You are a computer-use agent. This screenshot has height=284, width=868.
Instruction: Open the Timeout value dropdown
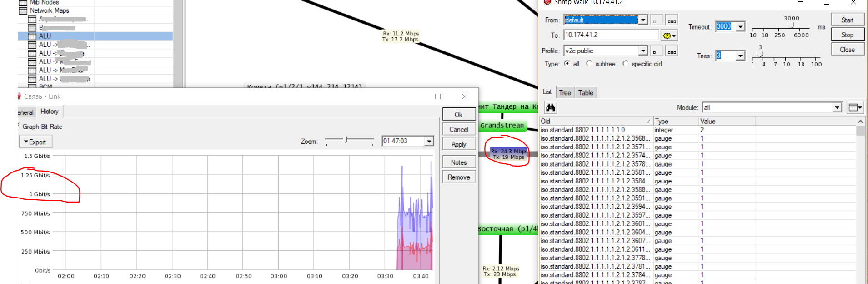740,27
